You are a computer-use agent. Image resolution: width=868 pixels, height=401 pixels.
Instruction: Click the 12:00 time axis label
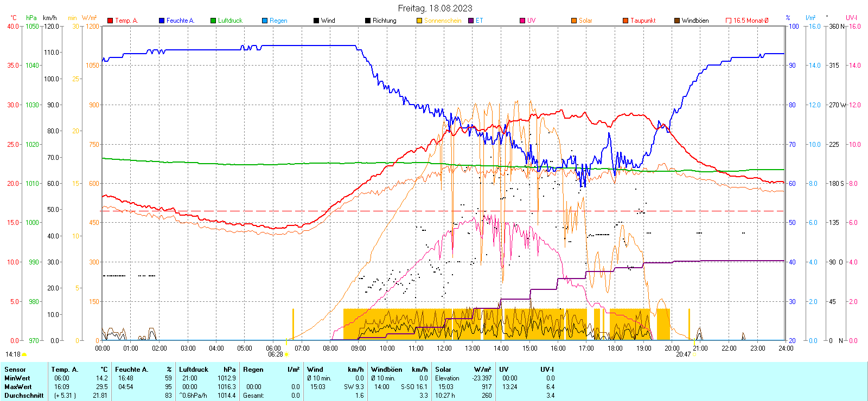click(x=444, y=348)
